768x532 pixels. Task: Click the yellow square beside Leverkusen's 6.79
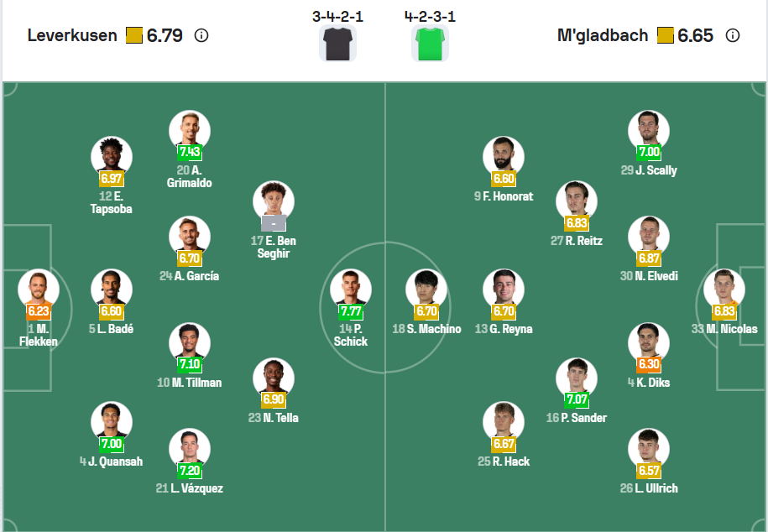click(134, 35)
